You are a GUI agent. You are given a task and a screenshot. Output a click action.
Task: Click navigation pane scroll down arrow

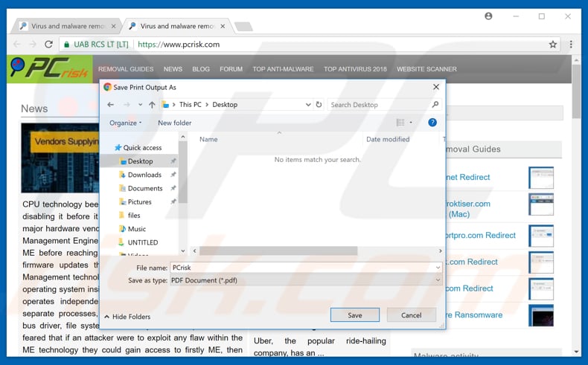click(x=183, y=251)
